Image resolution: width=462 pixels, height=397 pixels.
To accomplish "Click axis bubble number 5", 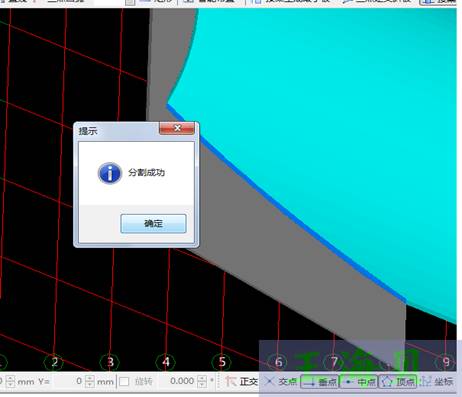I will pyautogui.click(x=222, y=362).
